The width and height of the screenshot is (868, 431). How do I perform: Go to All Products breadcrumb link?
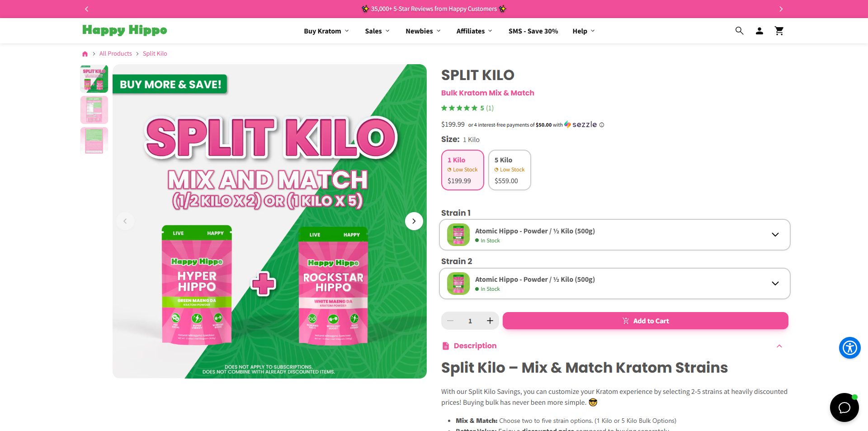pos(116,54)
